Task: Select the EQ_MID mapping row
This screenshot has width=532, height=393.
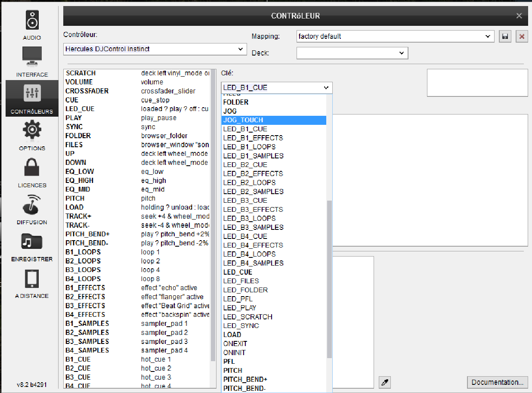Action: pyautogui.click(x=137, y=189)
